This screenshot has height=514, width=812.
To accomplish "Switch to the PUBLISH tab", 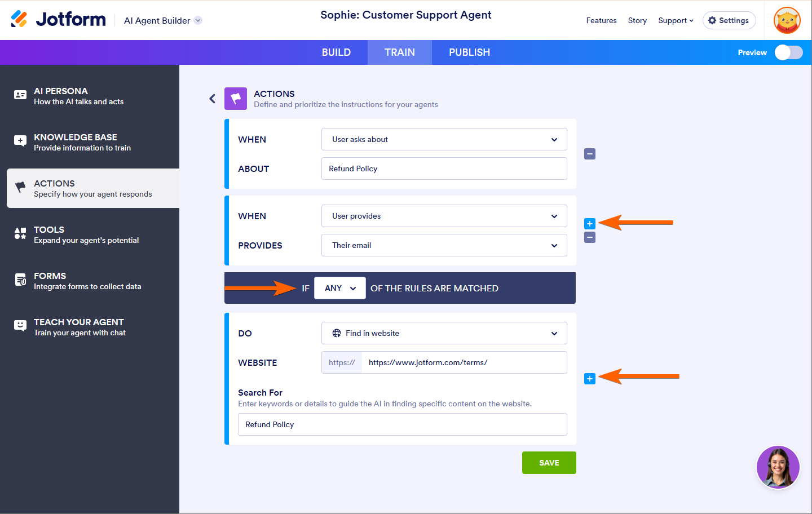I will [x=469, y=52].
